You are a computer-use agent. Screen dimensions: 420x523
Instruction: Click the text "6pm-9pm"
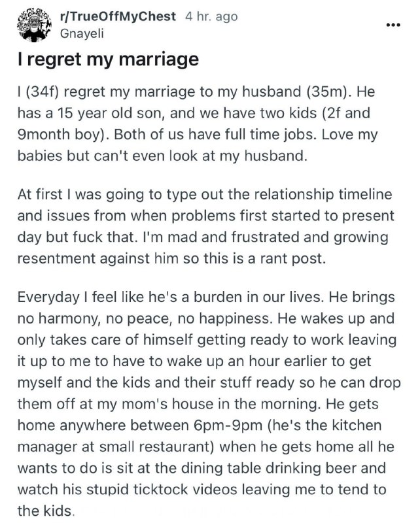click(228, 426)
